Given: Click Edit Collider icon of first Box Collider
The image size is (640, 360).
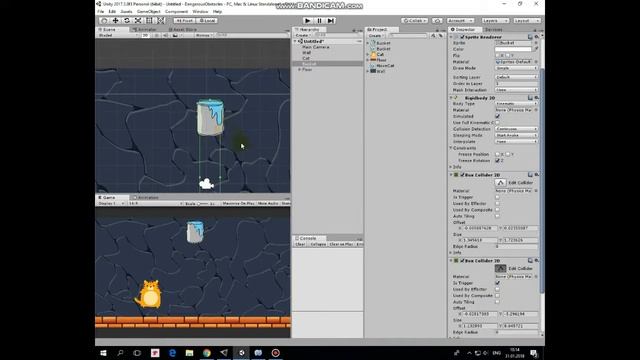Looking at the screenshot, I should pyautogui.click(x=500, y=183).
